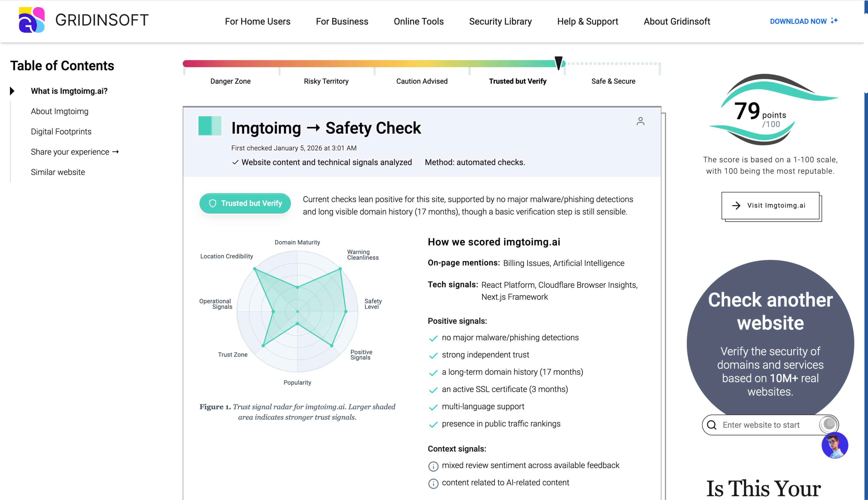
Task: Click checkmark beside multi-language support
Action: 433,407
